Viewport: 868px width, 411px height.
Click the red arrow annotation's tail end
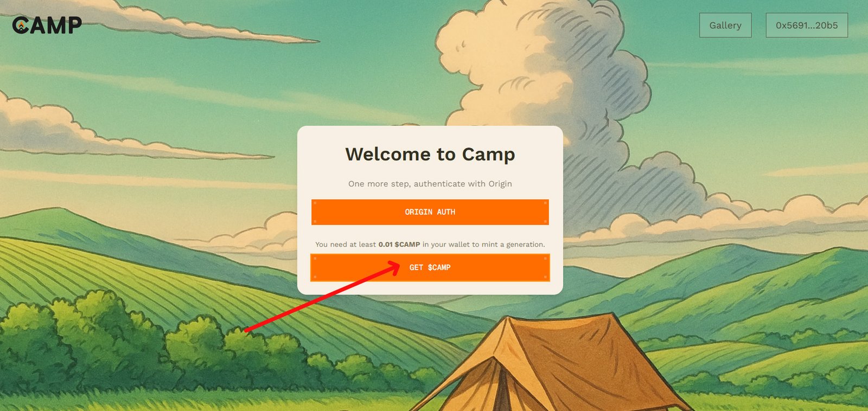(x=247, y=329)
